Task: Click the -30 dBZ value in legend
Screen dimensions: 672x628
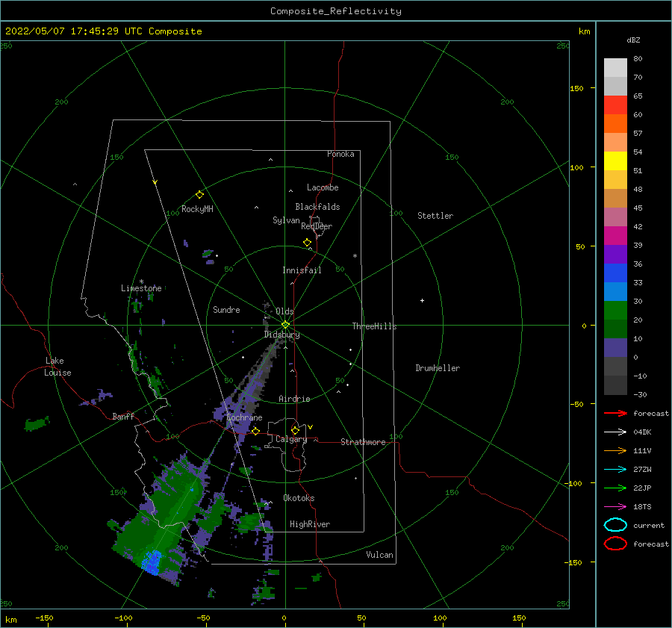Action: pos(640,394)
